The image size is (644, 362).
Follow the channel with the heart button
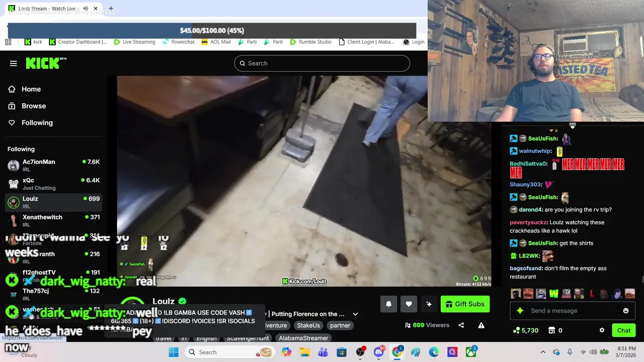click(409, 304)
